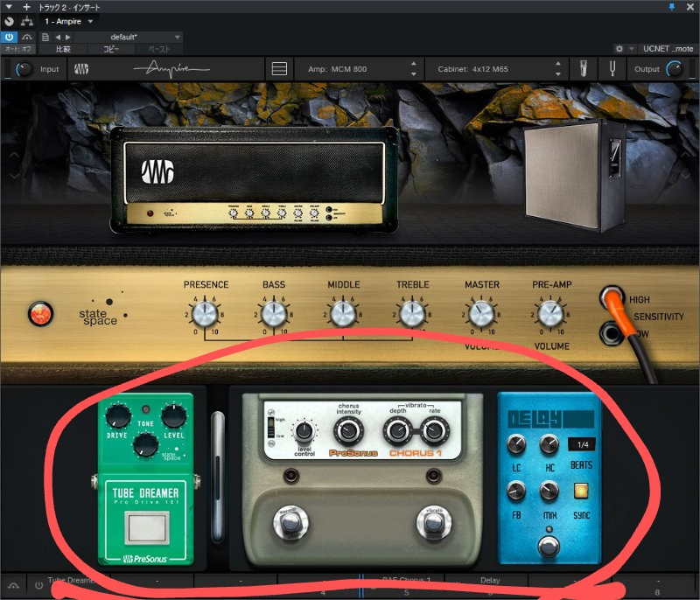This screenshot has width=700, height=600.
Task: Go to the previous preset arrow
Action: 58,37
